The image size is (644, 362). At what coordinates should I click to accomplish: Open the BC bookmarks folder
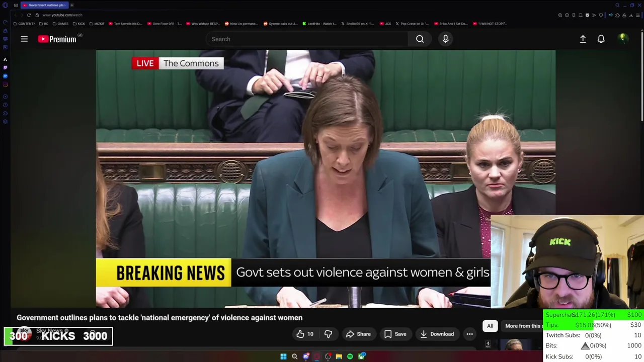(x=44, y=24)
